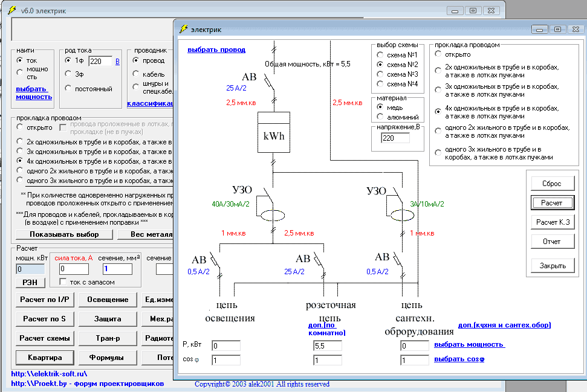Open the Расчет К.З calculation
The height and width of the screenshot is (392, 587).
pos(551,222)
